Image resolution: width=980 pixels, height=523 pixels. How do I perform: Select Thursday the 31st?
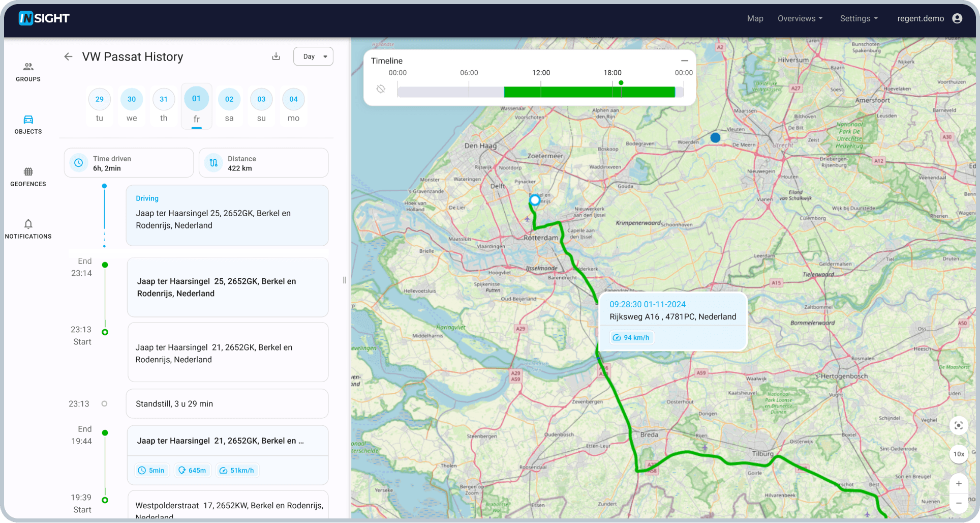(164, 99)
